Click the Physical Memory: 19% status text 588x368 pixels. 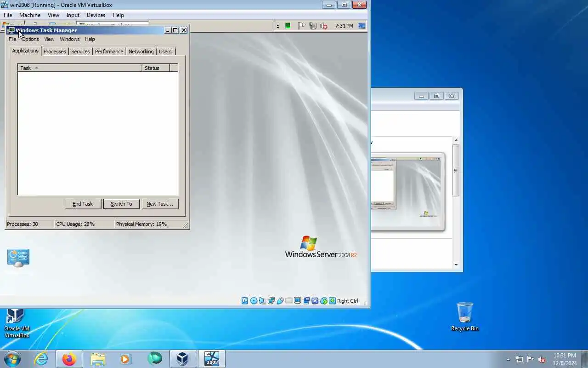click(x=141, y=224)
